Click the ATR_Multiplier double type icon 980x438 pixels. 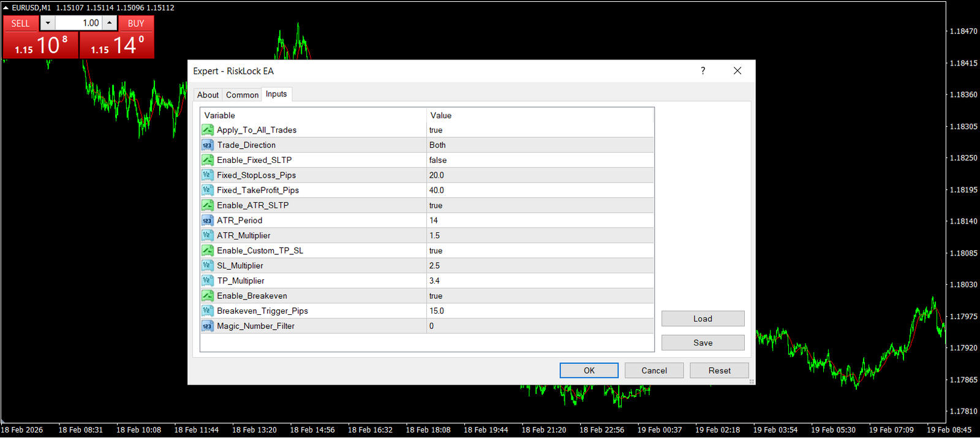(208, 235)
